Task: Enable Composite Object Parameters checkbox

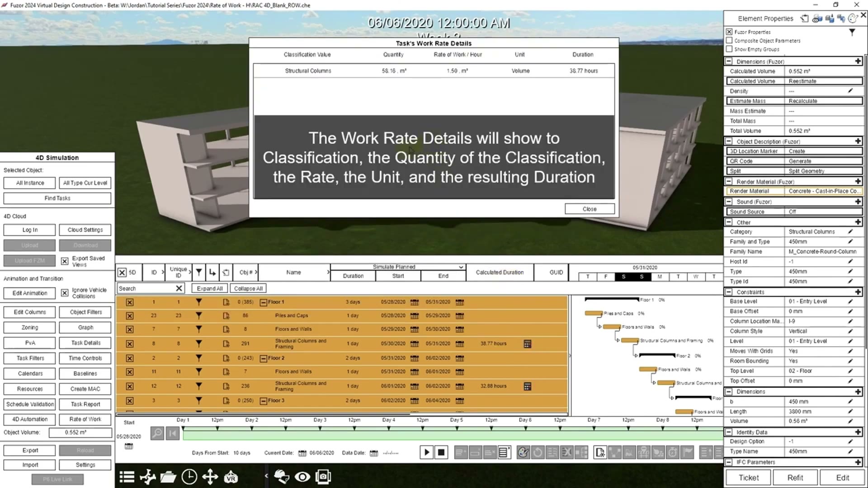Action: 729,40
